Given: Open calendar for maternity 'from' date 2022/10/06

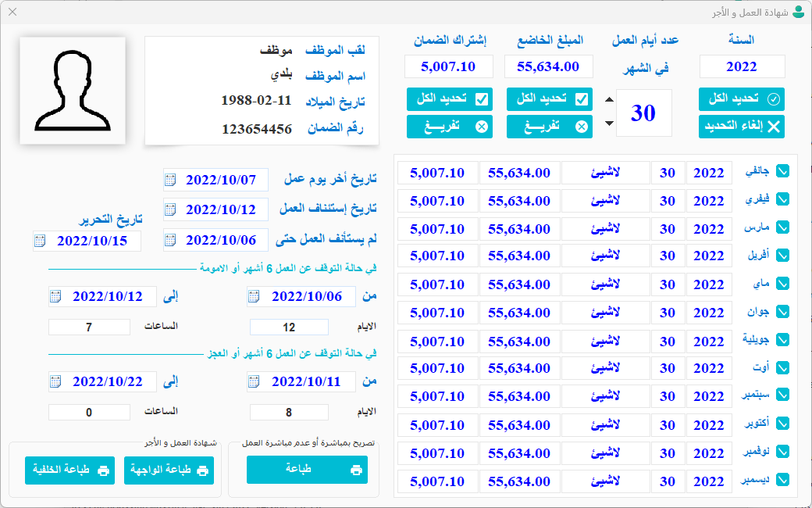Looking at the screenshot, I should click(254, 297).
